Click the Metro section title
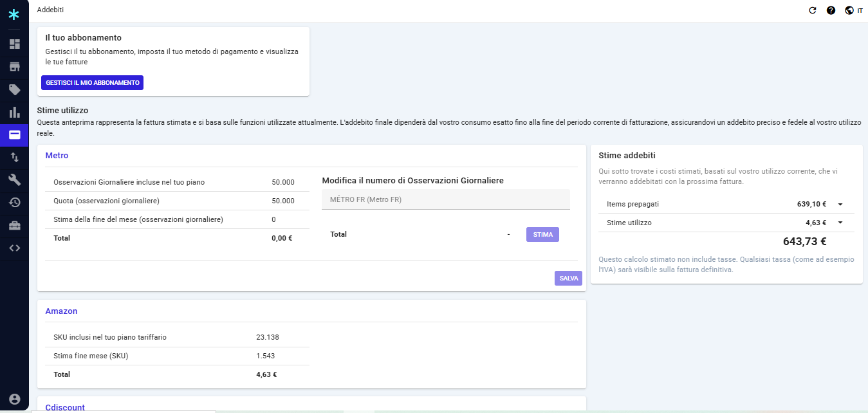 tap(57, 156)
